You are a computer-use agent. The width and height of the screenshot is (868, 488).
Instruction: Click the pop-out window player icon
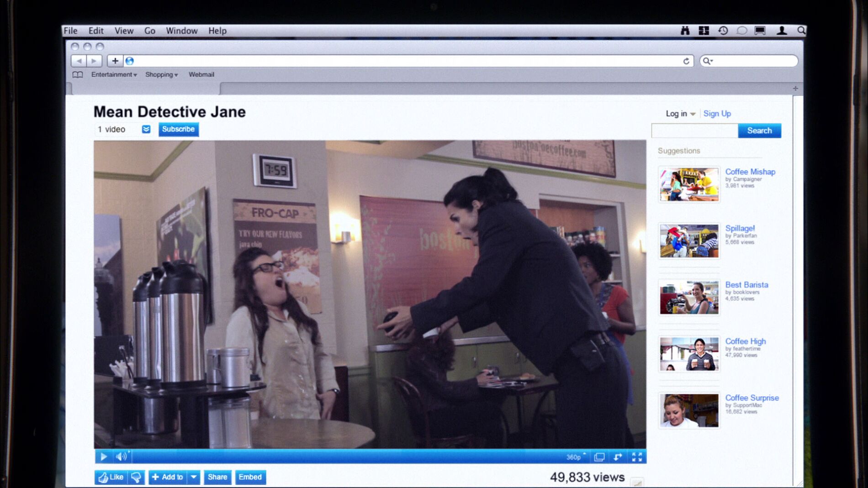pyautogui.click(x=599, y=457)
